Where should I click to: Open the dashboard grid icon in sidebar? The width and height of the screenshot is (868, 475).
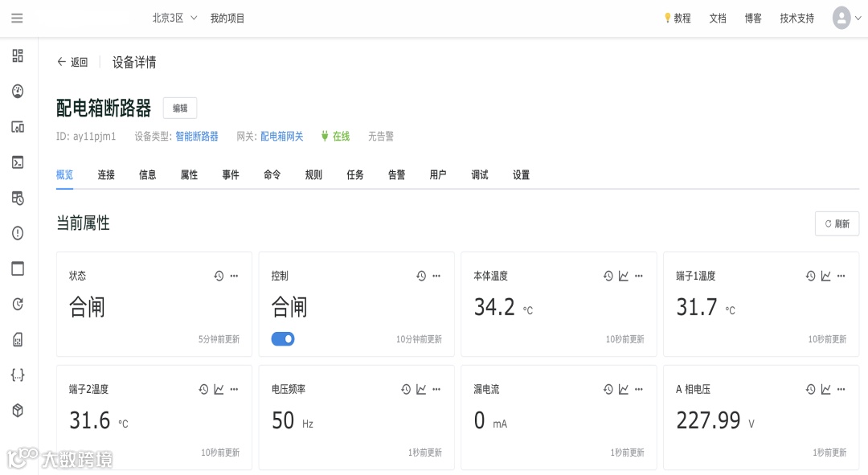(x=18, y=55)
